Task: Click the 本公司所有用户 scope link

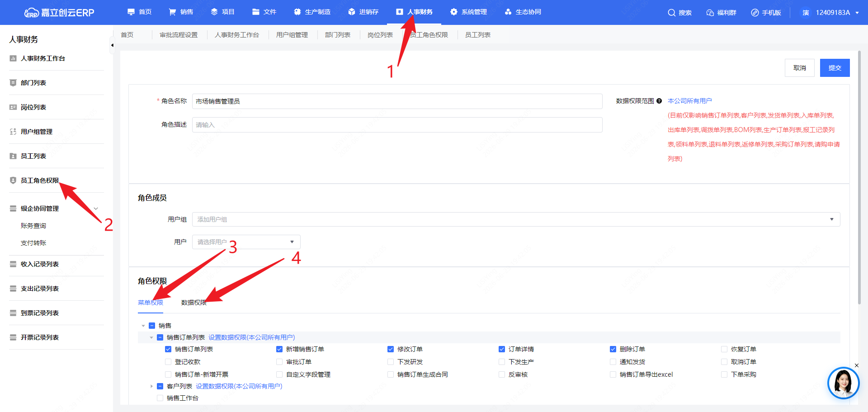Action: click(690, 101)
